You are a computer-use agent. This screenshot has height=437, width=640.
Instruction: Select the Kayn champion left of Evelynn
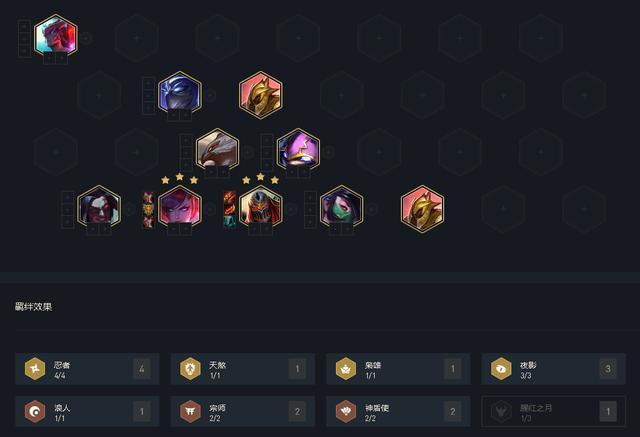99,207
